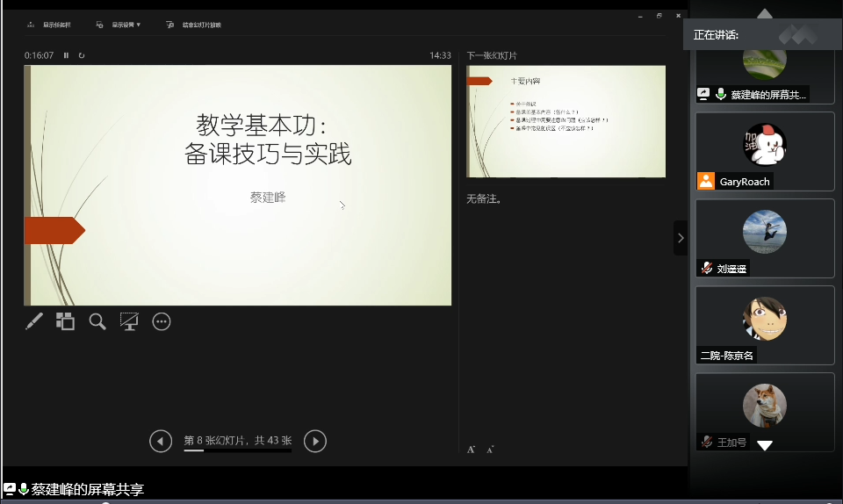Select the pen and laser pointer tool
The height and width of the screenshot is (504, 843).
tap(34, 321)
